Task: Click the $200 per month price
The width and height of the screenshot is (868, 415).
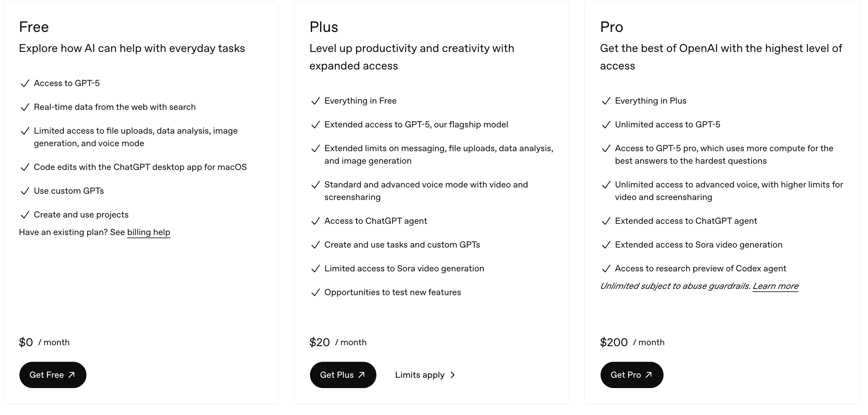Action: point(632,342)
